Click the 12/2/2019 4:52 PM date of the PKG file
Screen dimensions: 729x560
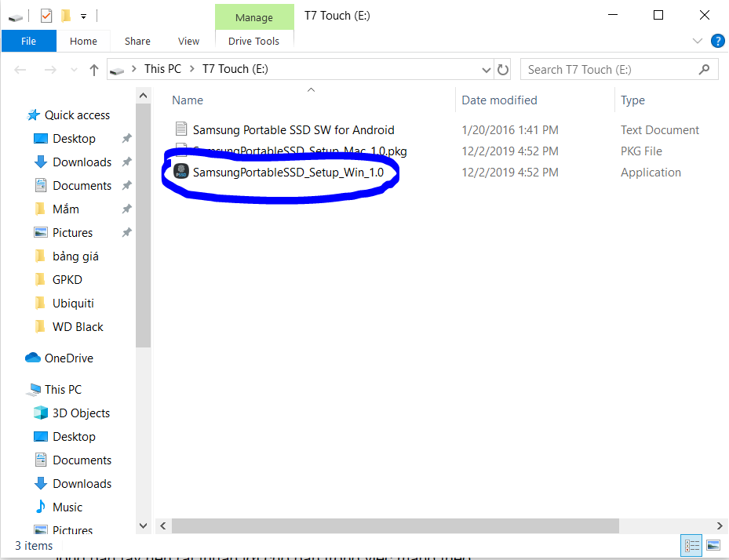click(x=509, y=151)
